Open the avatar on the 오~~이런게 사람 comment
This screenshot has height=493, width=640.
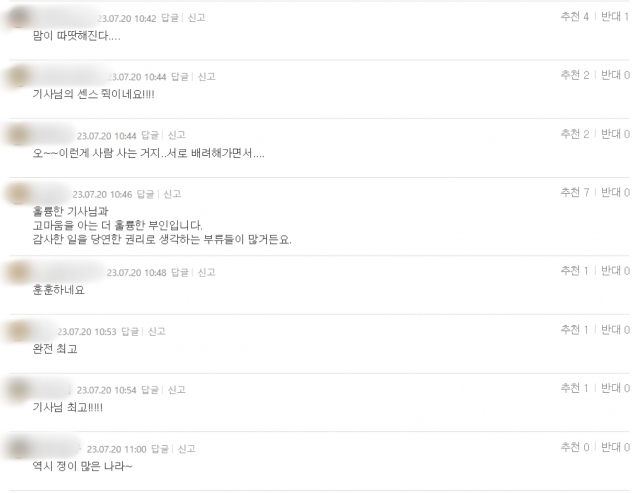pos(18,135)
